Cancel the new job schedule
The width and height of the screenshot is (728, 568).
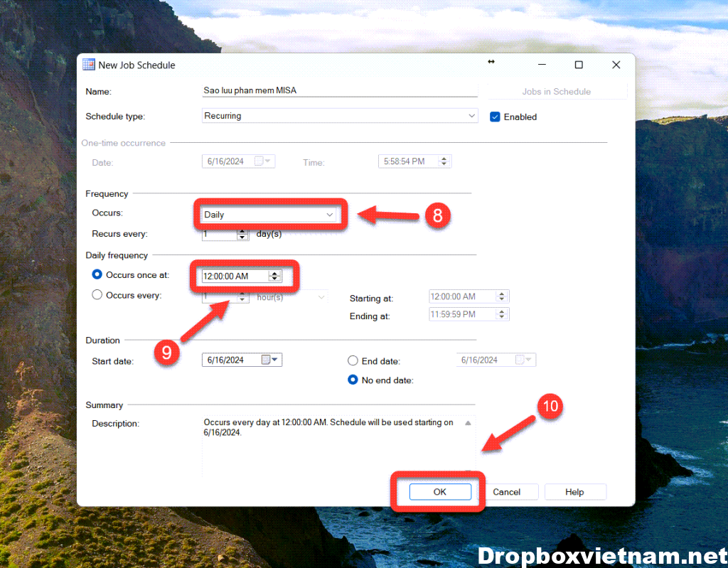click(506, 492)
